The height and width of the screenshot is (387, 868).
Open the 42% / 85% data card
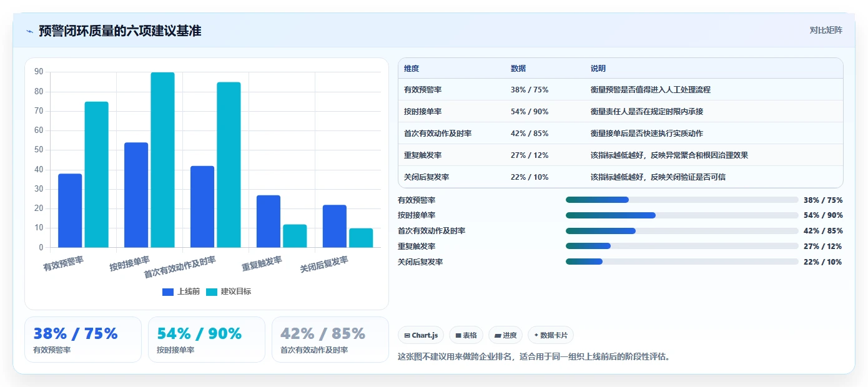pyautogui.click(x=330, y=340)
